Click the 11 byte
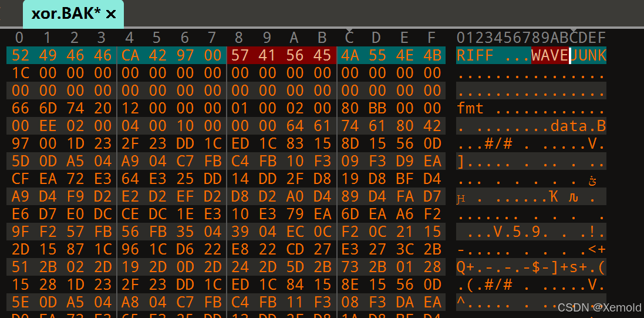Viewport: 644px width, 318px height. (295, 303)
